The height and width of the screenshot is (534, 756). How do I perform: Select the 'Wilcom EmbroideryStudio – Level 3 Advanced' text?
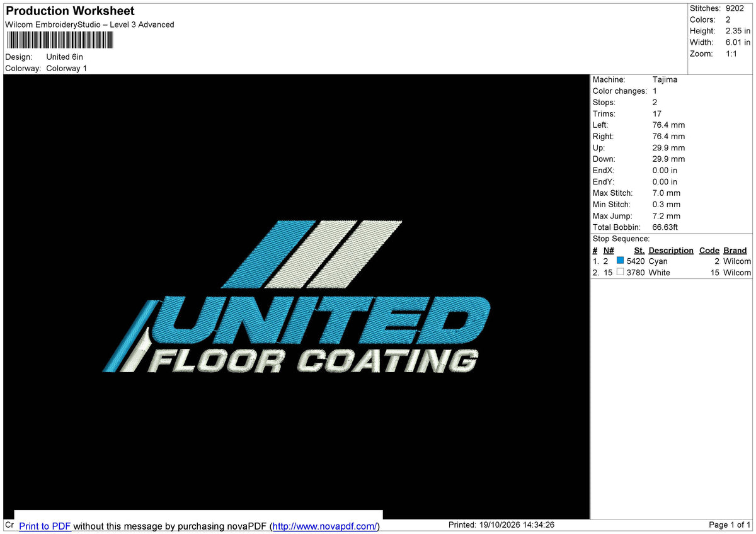point(89,25)
